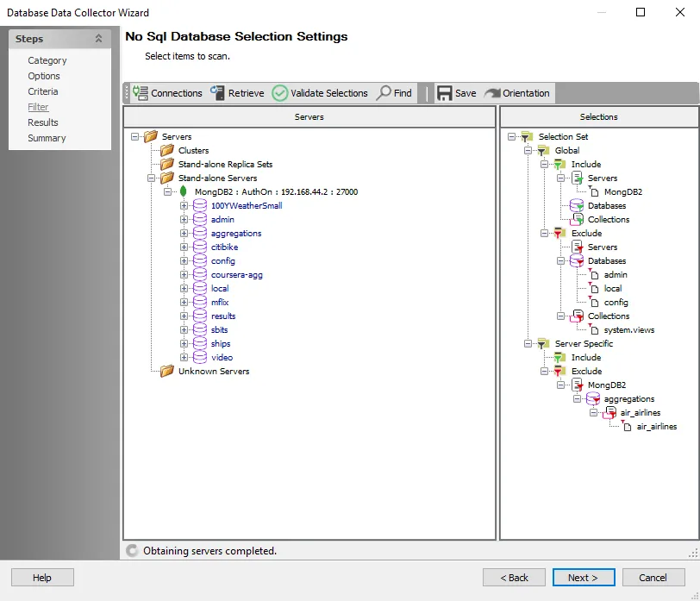This screenshot has width=700, height=601.
Task: Click the green Include filter icon under Global
Action: pyautogui.click(x=559, y=165)
